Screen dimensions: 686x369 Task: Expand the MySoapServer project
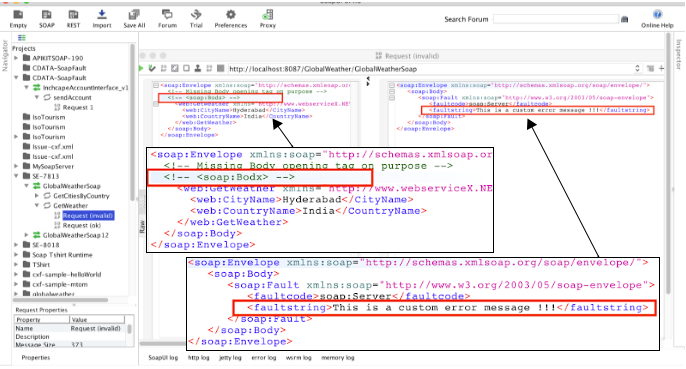pyautogui.click(x=16, y=166)
